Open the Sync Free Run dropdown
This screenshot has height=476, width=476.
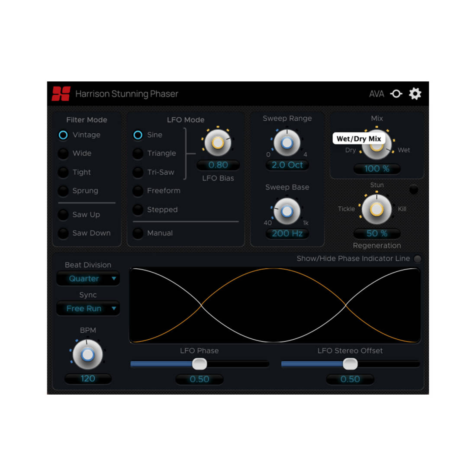click(88, 308)
